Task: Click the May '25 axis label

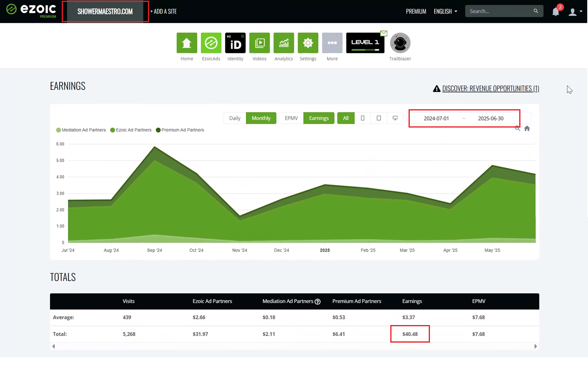Action: pos(492,250)
